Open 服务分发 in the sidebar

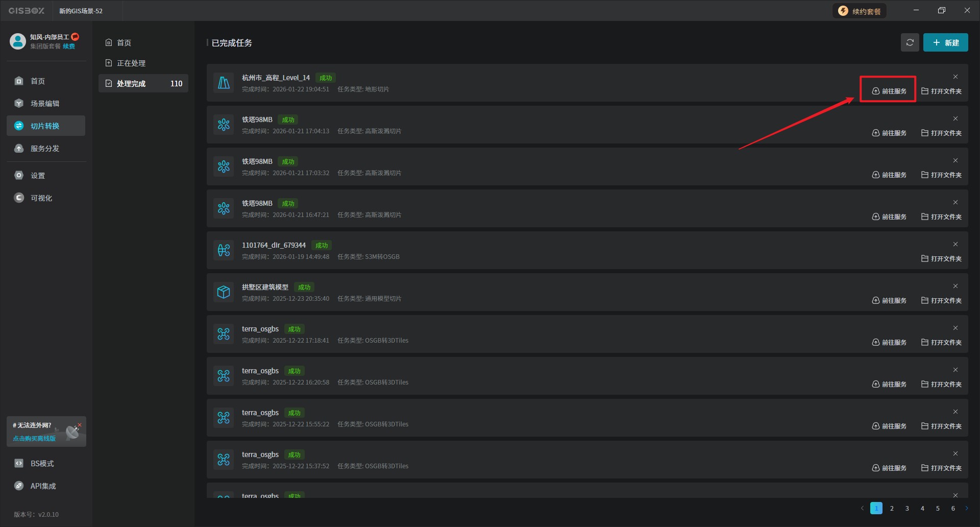(x=45, y=149)
